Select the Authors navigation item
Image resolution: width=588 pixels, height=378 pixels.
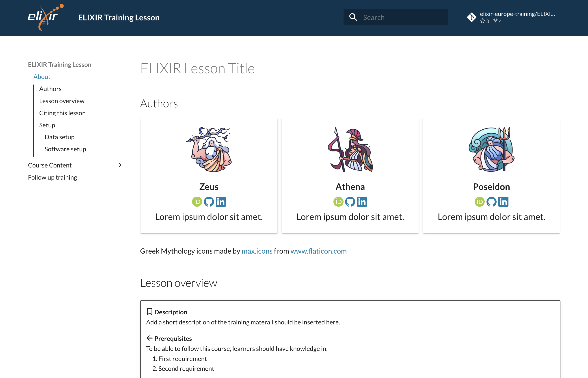coord(50,89)
